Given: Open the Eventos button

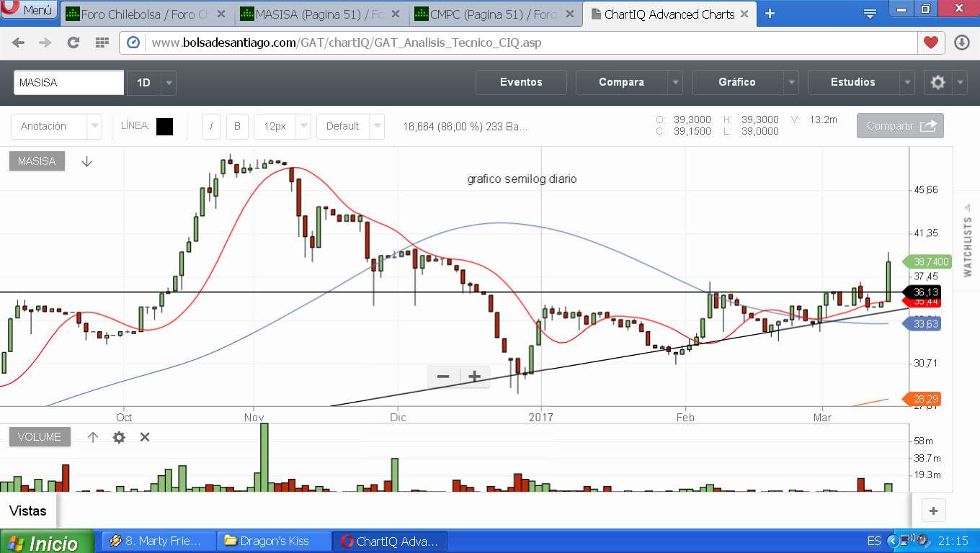Looking at the screenshot, I should [521, 82].
